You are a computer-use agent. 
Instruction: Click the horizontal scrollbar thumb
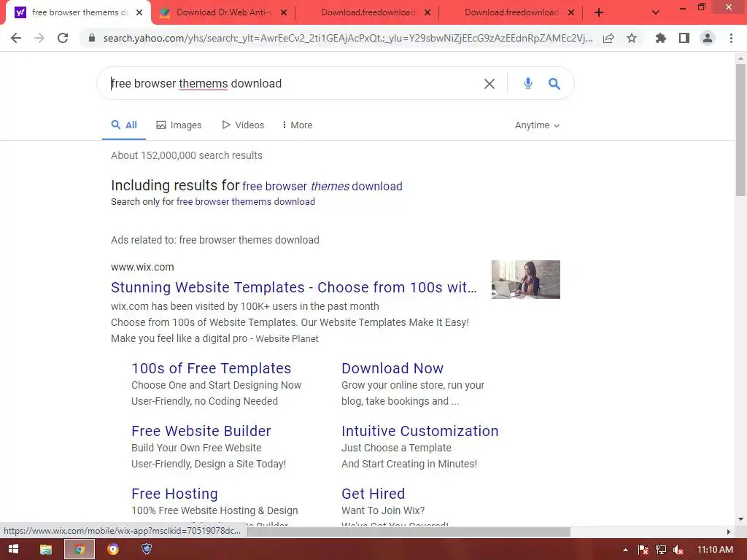pos(409,532)
